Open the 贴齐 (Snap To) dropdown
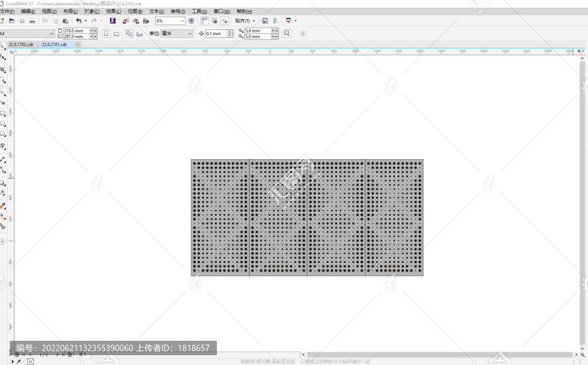This screenshot has width=588, height=365. click(x=245, y=21)
